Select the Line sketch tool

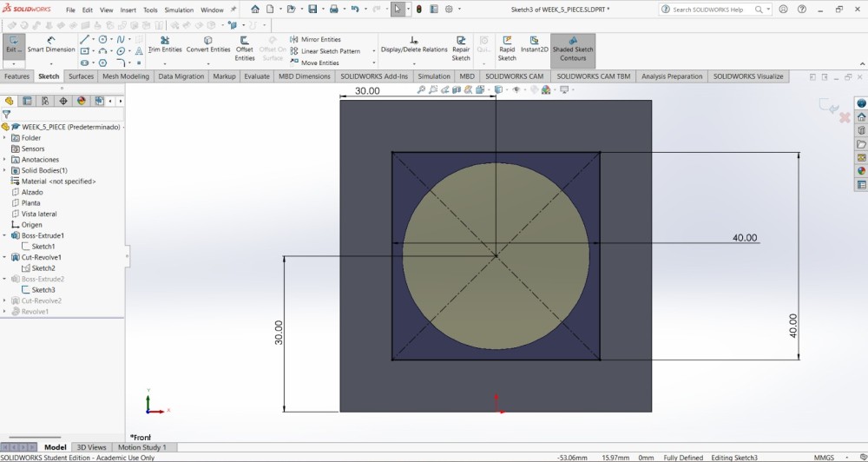tap(84, 39)
